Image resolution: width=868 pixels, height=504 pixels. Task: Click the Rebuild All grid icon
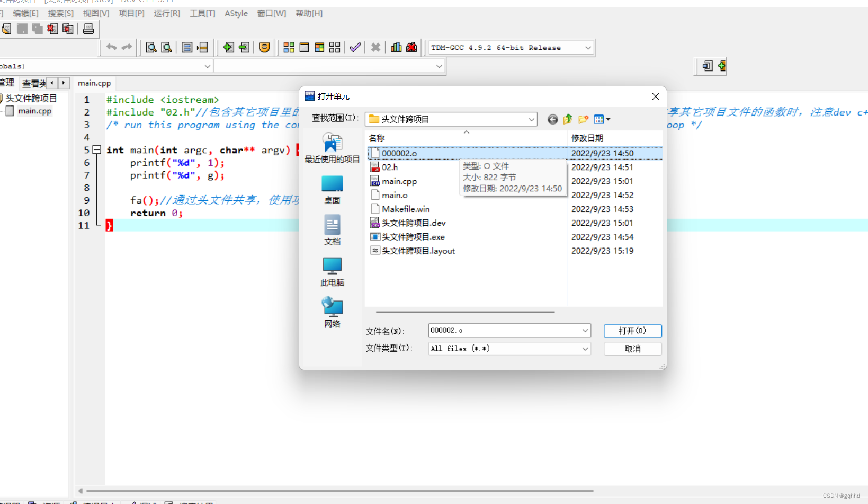point(335,47)
